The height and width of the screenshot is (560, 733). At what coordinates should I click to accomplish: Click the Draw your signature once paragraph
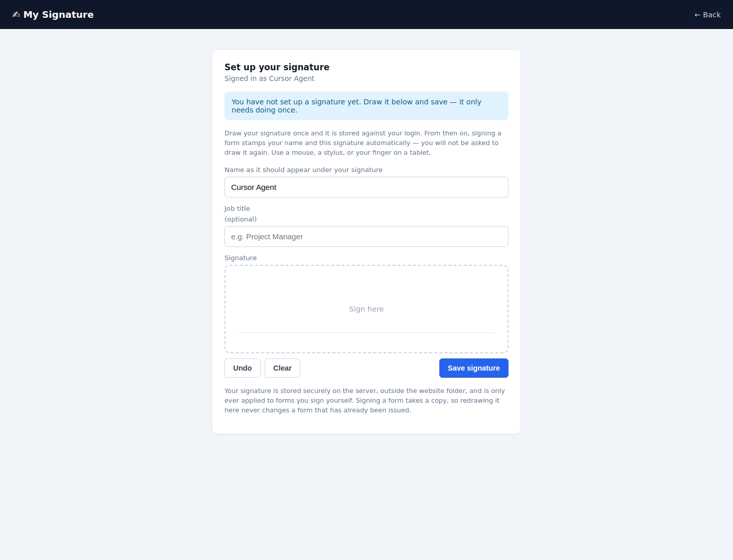(x=363, y=143)
